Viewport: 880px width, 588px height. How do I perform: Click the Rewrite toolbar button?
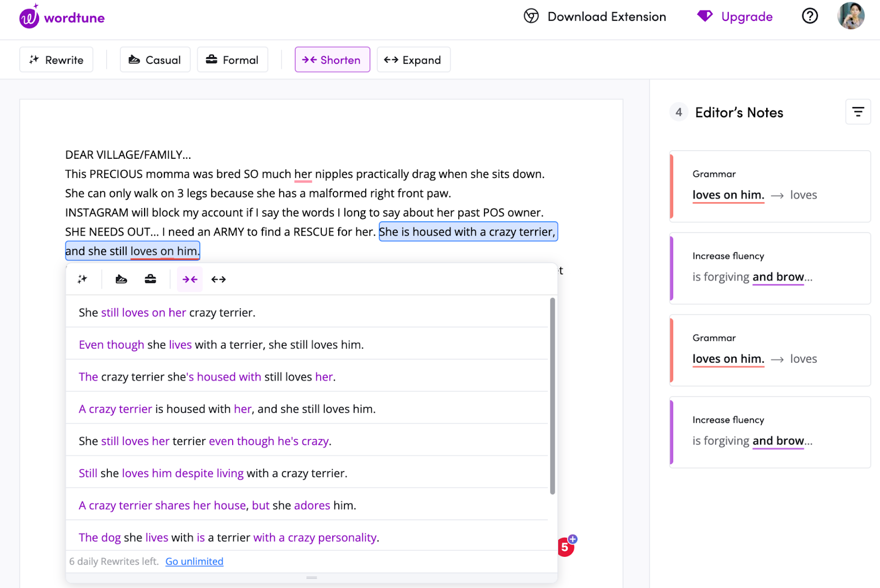(x=56, y=59)
